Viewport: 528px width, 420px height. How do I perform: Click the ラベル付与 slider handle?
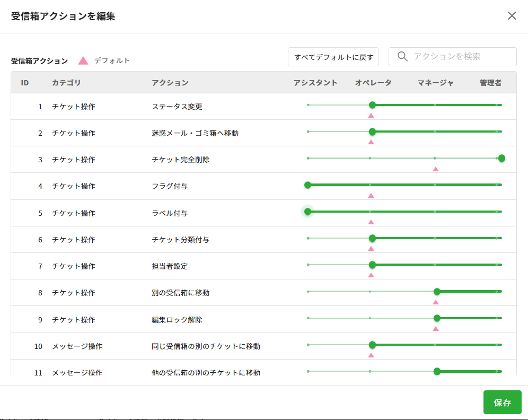pyautogui.click(x=307, y=212)
